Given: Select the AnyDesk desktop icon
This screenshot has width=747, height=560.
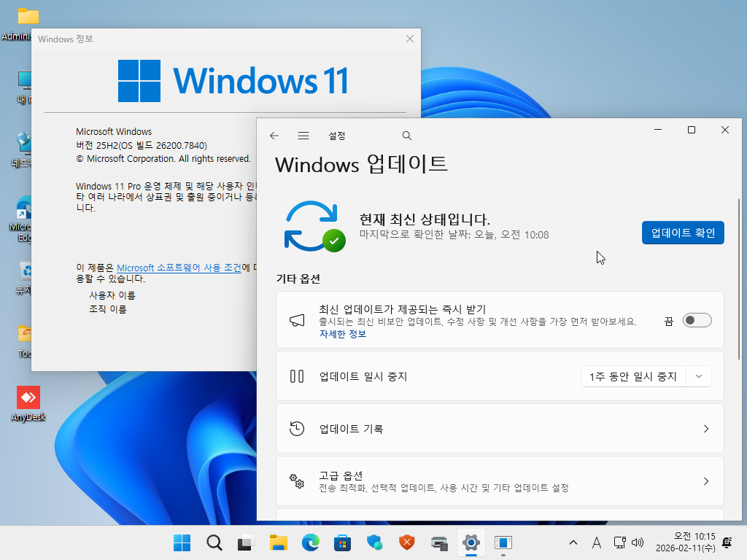Looking at the screenshot, I should tap(28, 404).
